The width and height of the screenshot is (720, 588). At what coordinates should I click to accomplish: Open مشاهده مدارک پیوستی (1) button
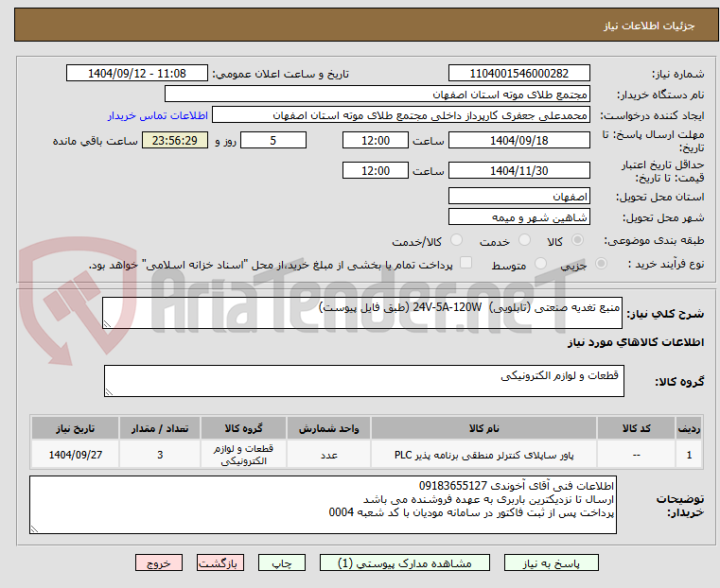[x=405, y=562]
